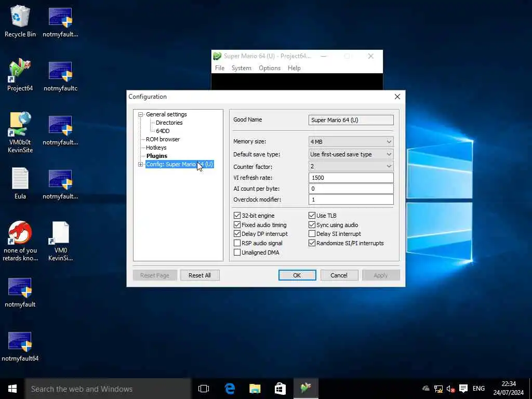Open the Counter factor dropdown
Screen dimensions: 532x399
(351, 166)
